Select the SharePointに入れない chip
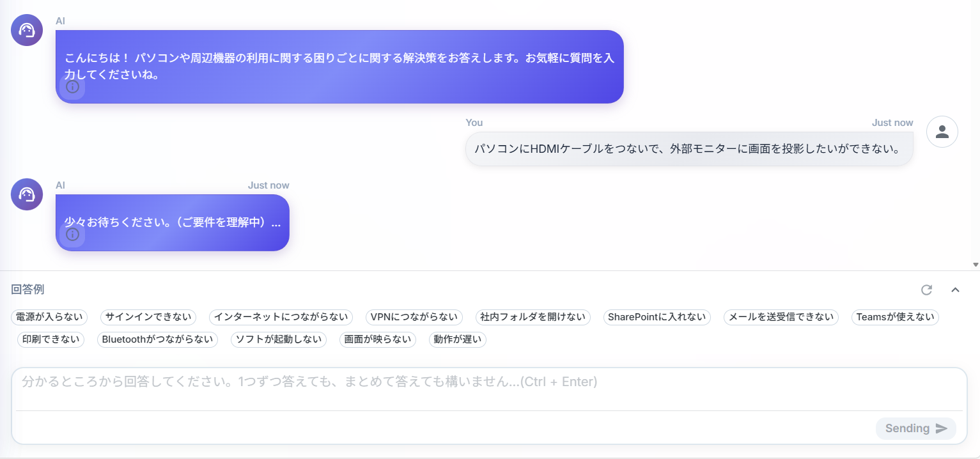Screen dimensions: 980x459 tap(657, 317)
